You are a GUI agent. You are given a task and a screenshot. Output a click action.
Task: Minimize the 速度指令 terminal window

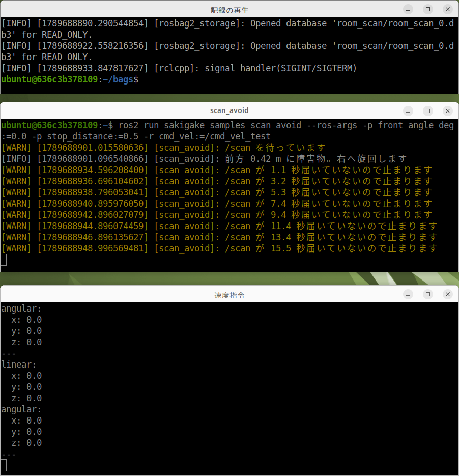coord(408,294)
